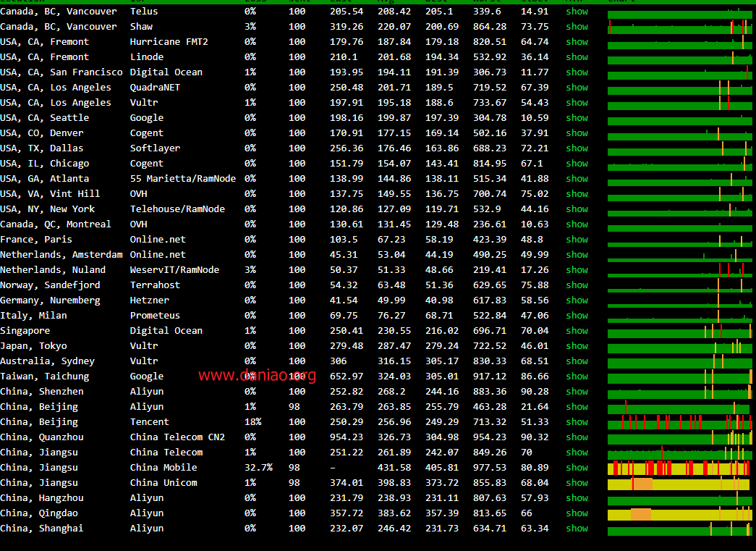The height and width of the screenshot is (551, 756).
Task: Click show for Taichung Google row
Action: pos(577,376)
